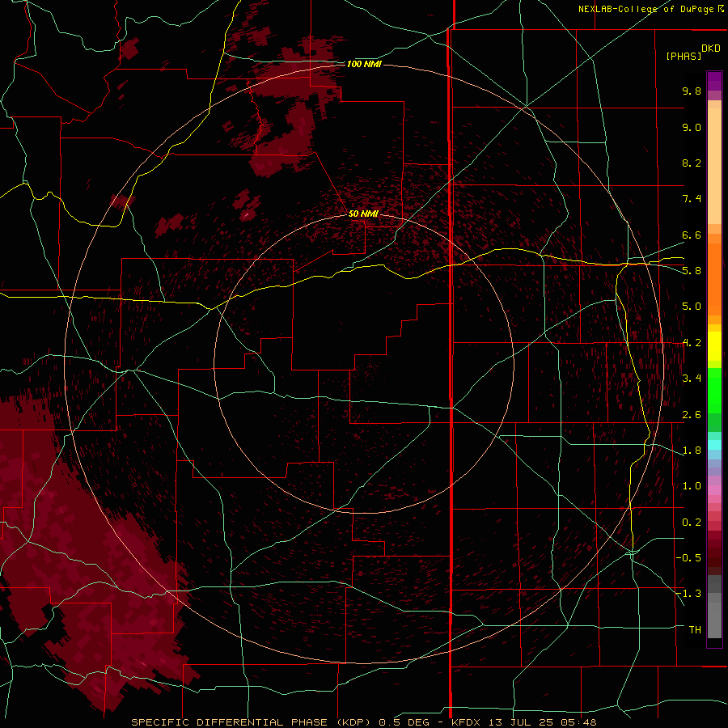The image size is (728, 728).
Task: Click the 3.4 value on the color scale
Action: pyautogui.click(x=692, y=379)
